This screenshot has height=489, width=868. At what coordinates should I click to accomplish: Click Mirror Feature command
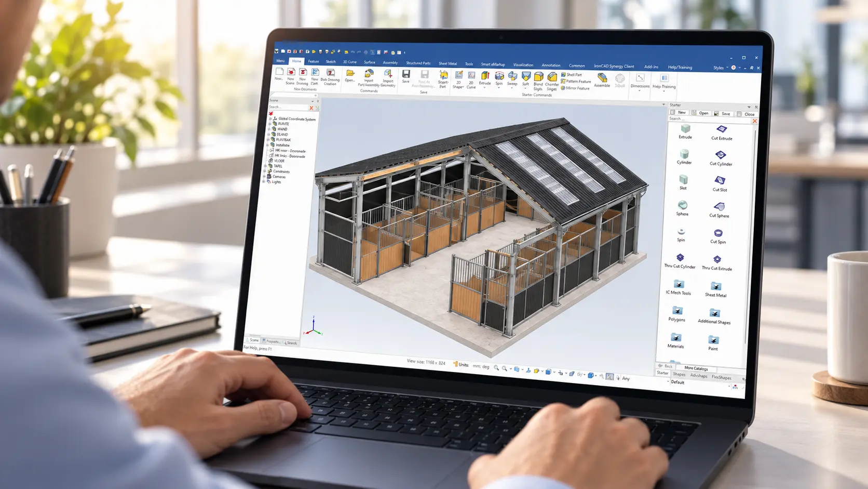tap(575, 88)
